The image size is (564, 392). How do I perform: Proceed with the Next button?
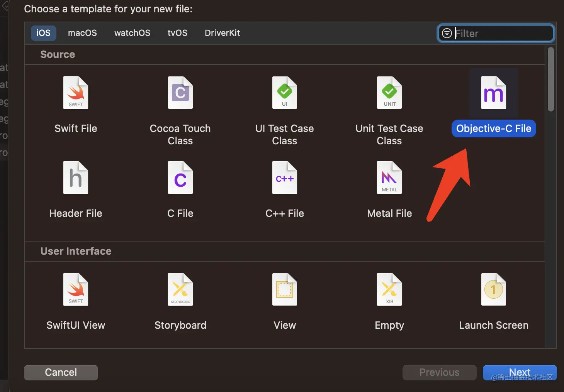(520, 372)
